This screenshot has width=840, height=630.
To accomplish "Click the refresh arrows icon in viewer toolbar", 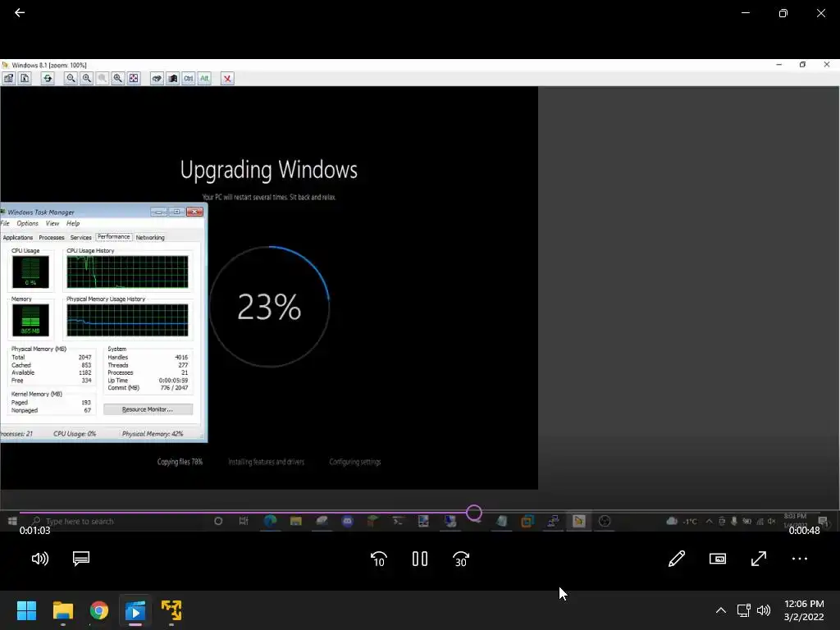I will (x=48, y=78).
